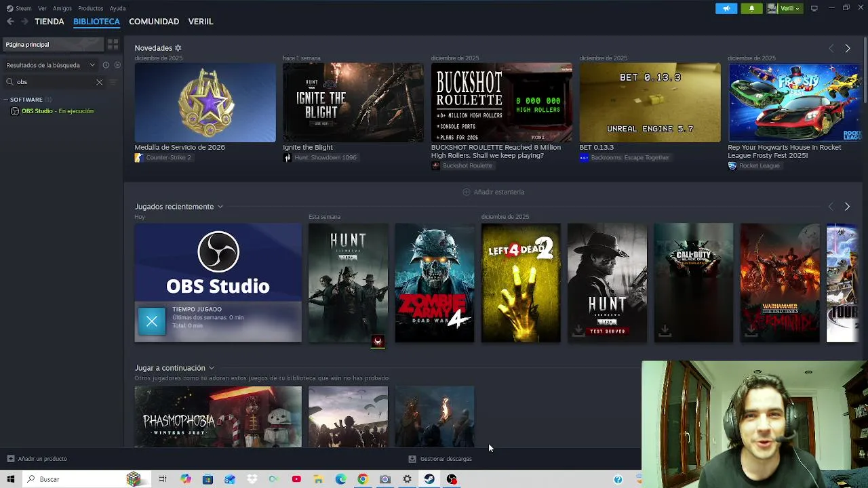Toggle the collections grid view icon
The height and width of the screenshot is (488, 868).
(x=113, y=45)
